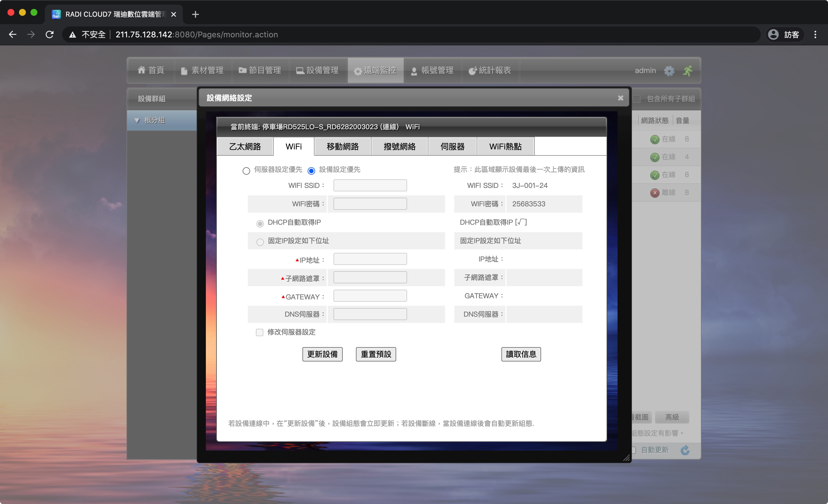The width and height of the screenshot is (828, 504).
Task: Click the browser forward arrow
Action: [x=31, y=34]
